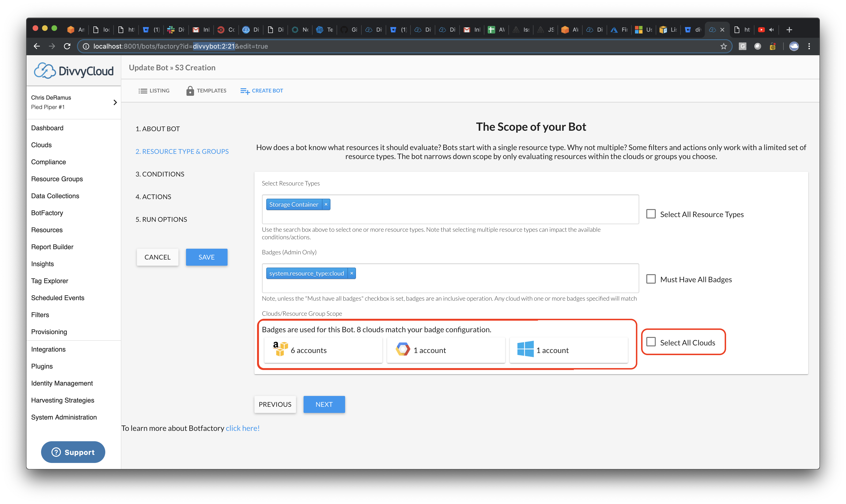Bookmark page with the star icon
Viewport: 846px width, 504px height.
coord(723,46)
